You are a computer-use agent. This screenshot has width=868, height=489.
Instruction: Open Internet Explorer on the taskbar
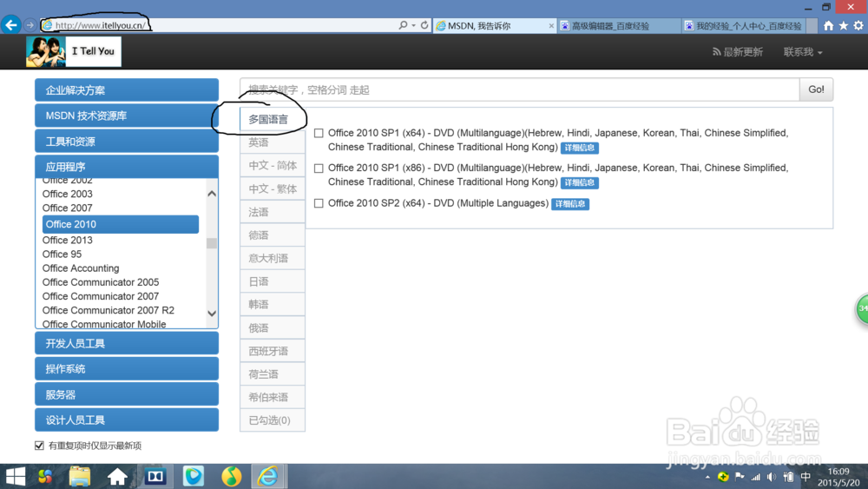(x=268, y=476)
